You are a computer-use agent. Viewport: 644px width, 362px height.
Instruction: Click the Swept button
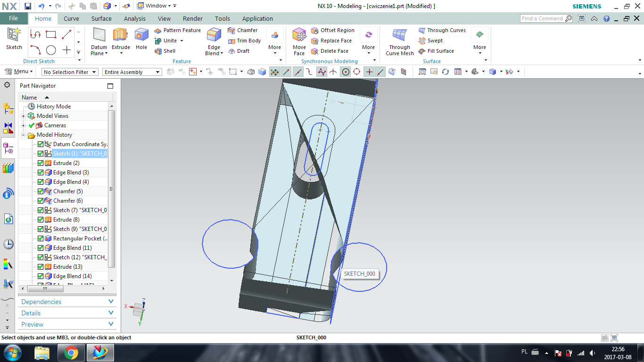tap(430, 41)
